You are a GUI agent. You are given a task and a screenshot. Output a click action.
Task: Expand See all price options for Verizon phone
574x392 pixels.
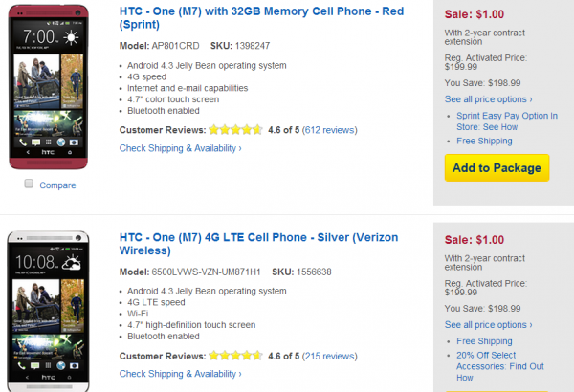(x=488, y=325)
